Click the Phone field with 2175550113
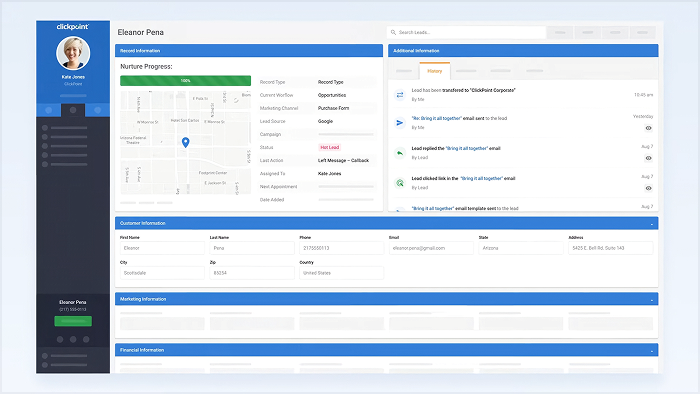 [342, 248]
